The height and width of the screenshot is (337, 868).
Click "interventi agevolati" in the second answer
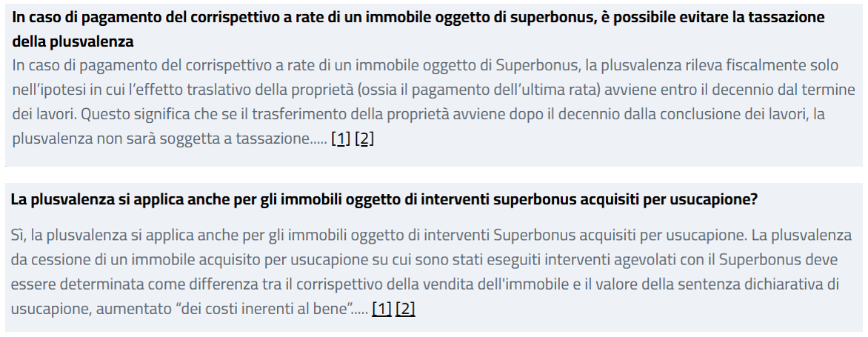[579, 261]
